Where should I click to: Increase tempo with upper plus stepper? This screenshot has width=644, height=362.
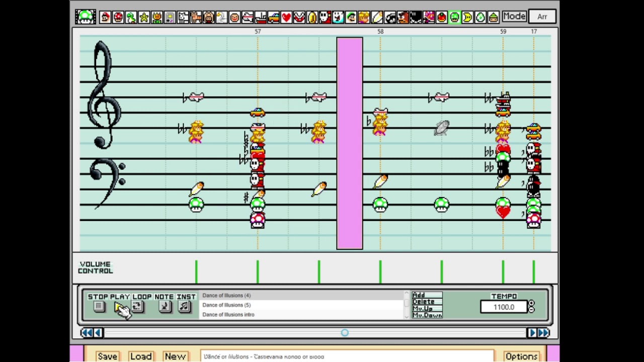click(531, 304)
